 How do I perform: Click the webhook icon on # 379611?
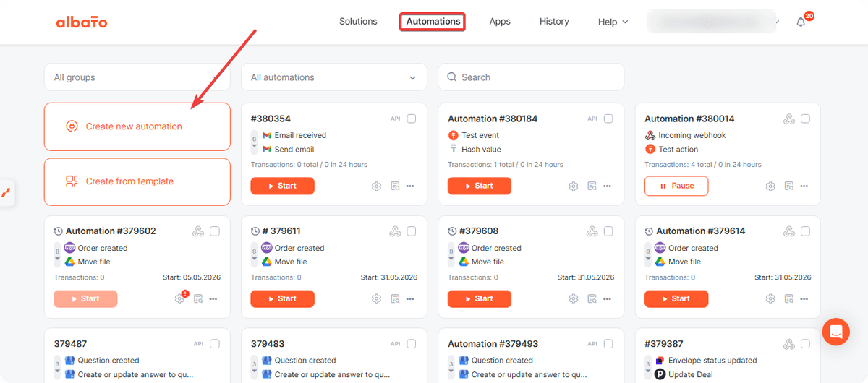coord(395,231)
